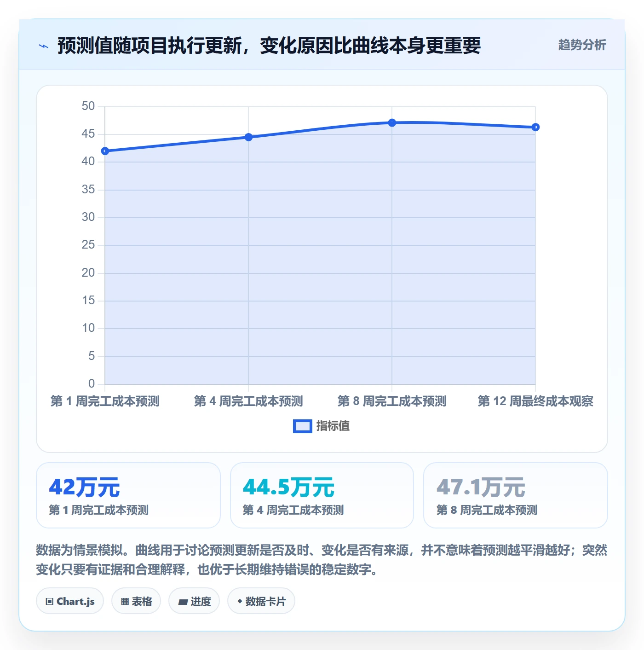
Task: Click the y-axis value 25
Action: click(x=88, y=245)
